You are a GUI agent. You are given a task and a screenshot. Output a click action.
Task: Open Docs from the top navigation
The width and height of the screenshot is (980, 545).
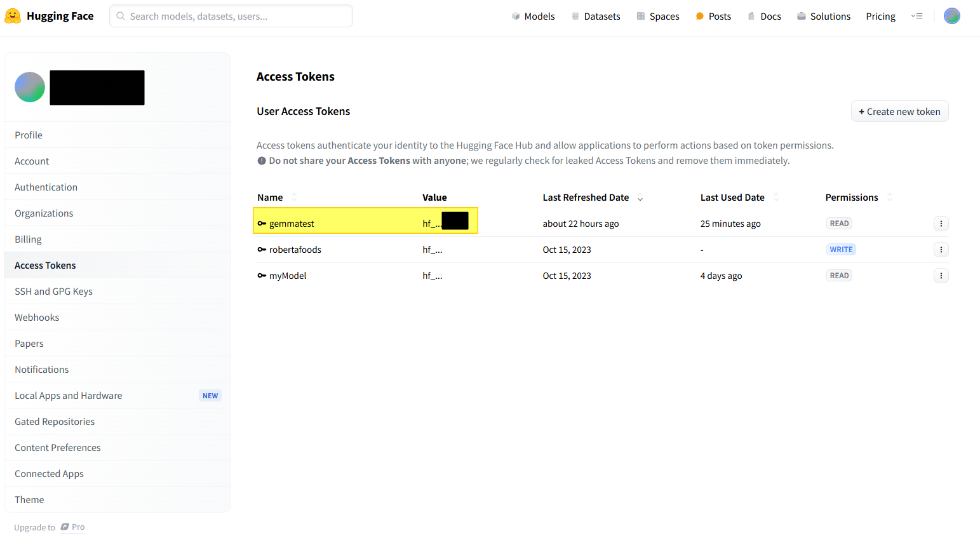(764, 17)
